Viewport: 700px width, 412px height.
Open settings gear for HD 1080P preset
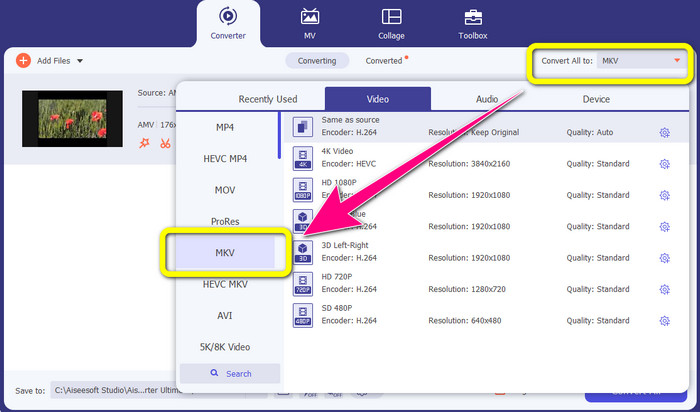click(664, 195)
